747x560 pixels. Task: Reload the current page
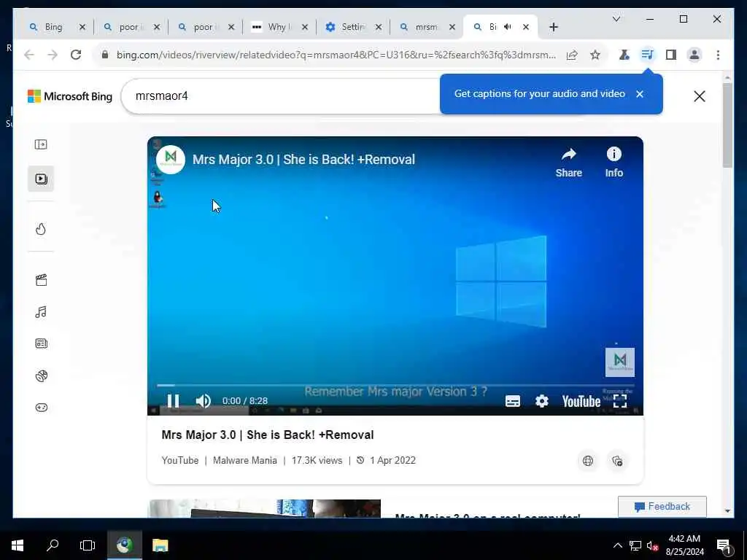coord(76,55)
